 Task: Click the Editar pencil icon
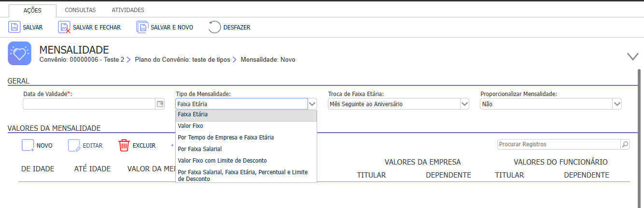tap(74, 145)
